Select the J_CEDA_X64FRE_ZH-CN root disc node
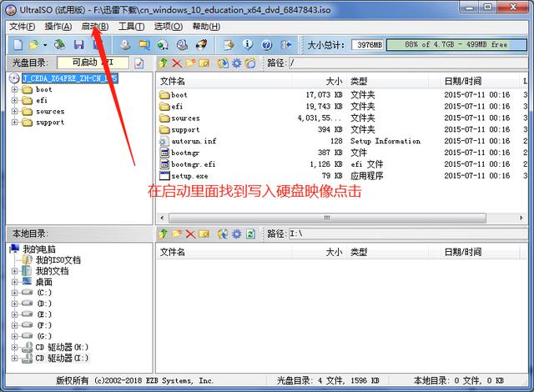This screenshot has height=392, width=534. pos(70,78)
